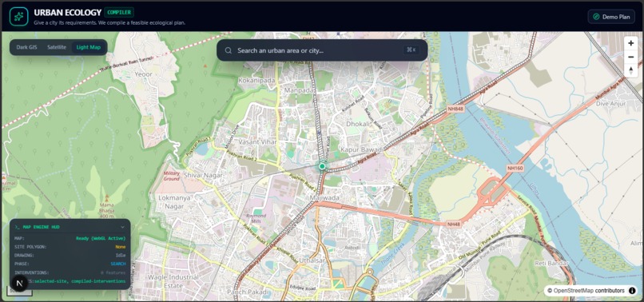Image resolution: width=644 pixels, height=302 pixels.
Task: Click the ⌘K shortcut badge
Action: click(411, 50)
